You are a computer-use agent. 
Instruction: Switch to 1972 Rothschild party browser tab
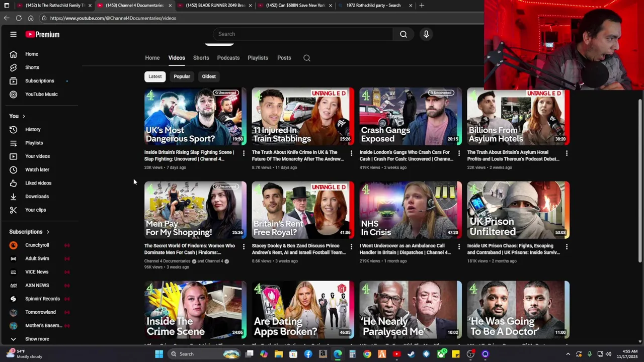376,6
